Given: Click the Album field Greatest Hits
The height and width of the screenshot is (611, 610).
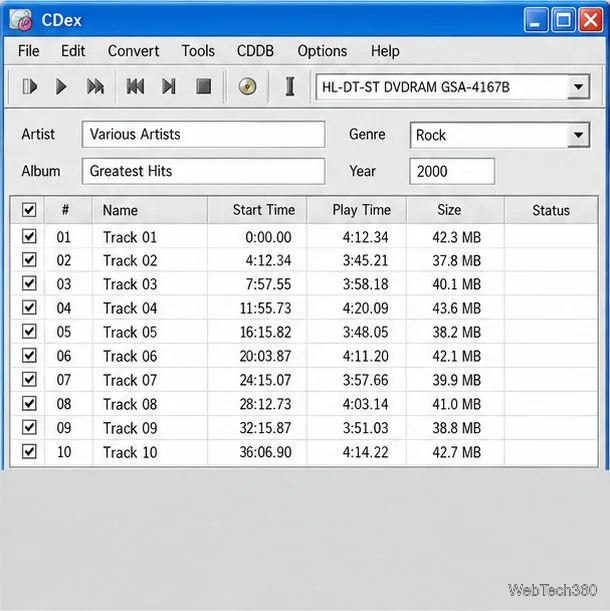Looking at the screenshot, I should [x=203, y=171].
